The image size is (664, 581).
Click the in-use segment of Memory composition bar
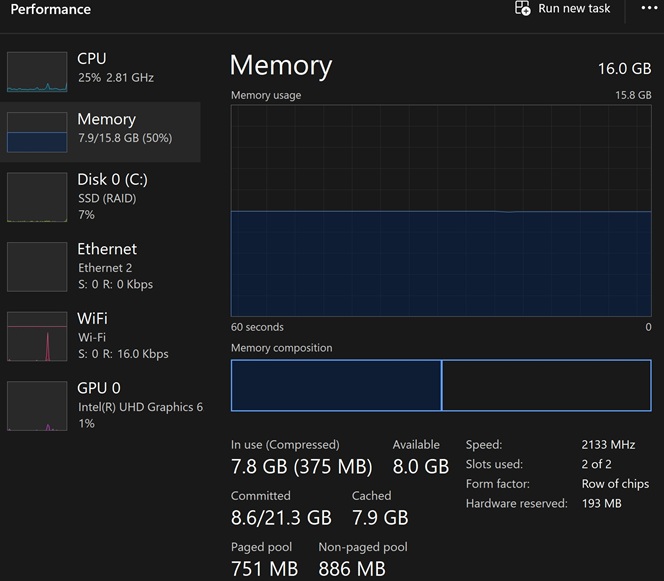click(336, 385)
